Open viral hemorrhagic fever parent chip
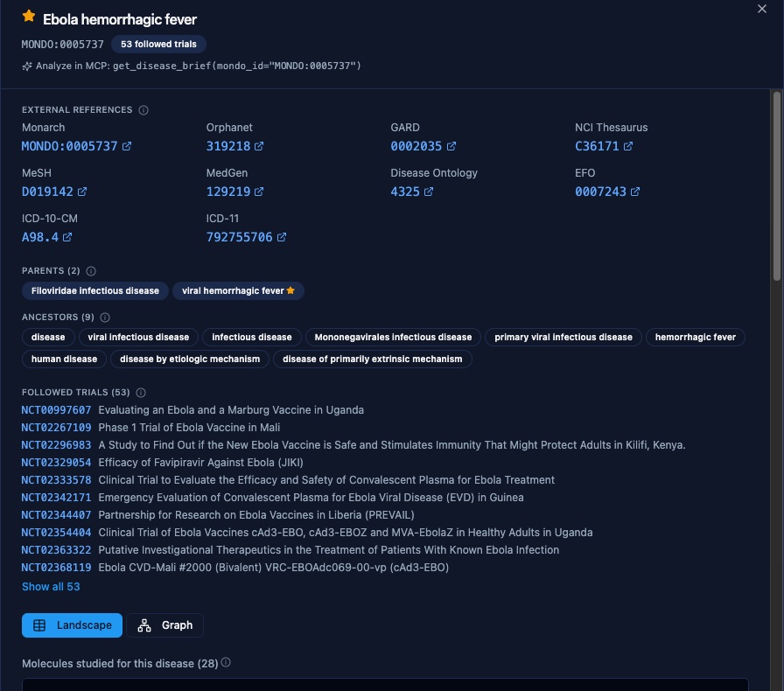This screenshot has height=691, width=784. (238, 291)
